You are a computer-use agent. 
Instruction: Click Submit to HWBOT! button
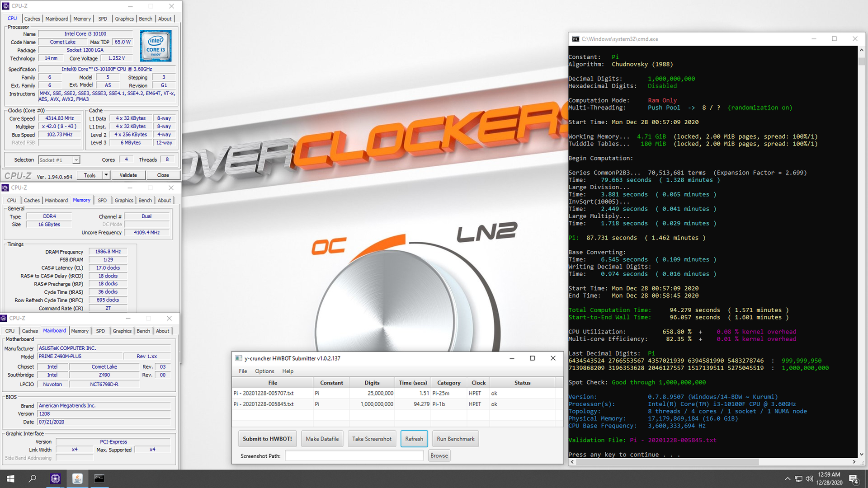267,439
